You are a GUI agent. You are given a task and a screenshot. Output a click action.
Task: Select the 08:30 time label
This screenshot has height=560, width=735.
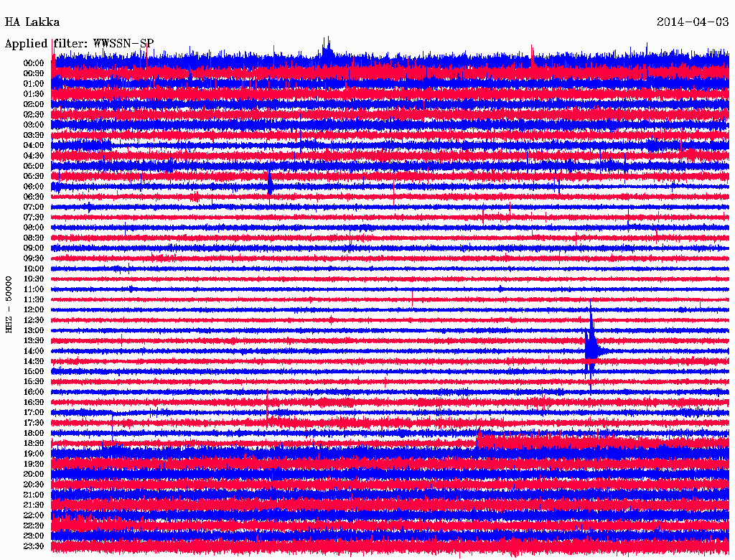pos(34,238)
